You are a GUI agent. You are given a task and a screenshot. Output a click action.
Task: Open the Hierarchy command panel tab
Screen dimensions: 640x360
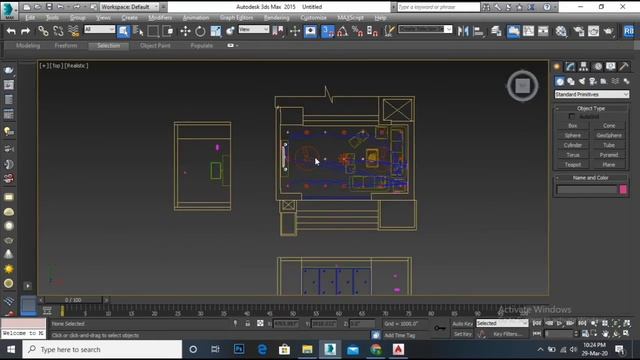tap(584, 67)
